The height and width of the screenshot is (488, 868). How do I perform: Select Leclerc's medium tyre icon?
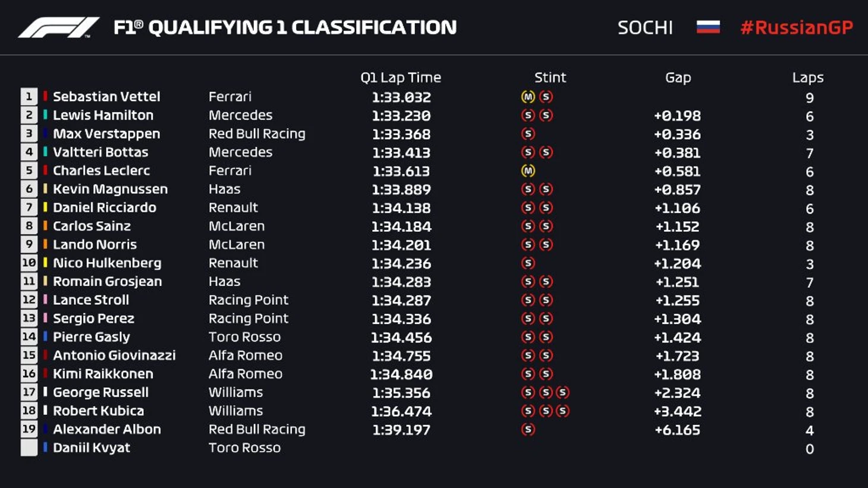[527, 171]
